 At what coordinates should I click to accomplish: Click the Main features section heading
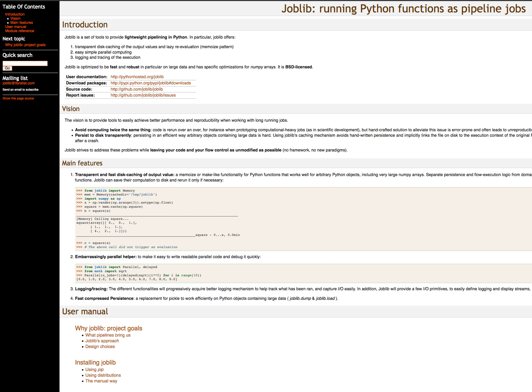point(82,163)
